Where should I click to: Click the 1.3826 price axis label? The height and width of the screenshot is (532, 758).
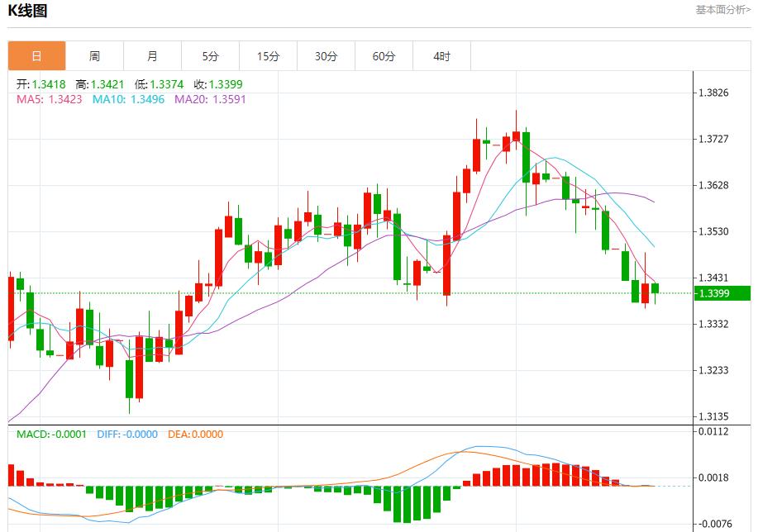pyautogui.click(x=713, y=93)
